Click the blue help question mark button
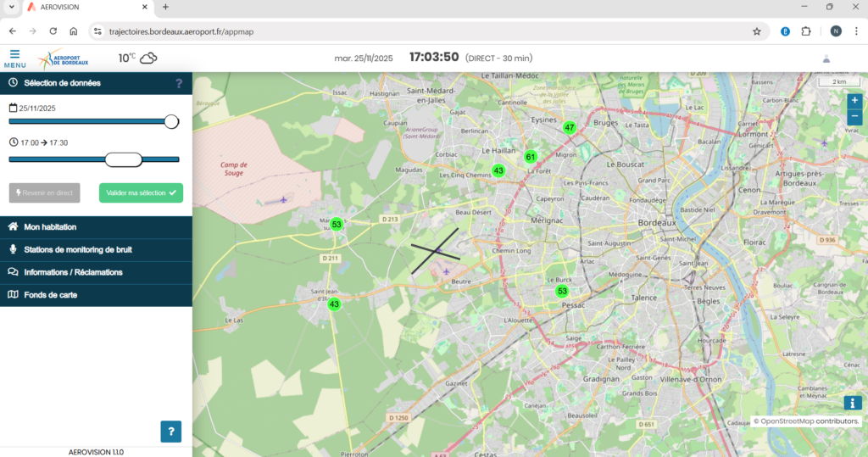The image size is (868, 457). point(171,432)
